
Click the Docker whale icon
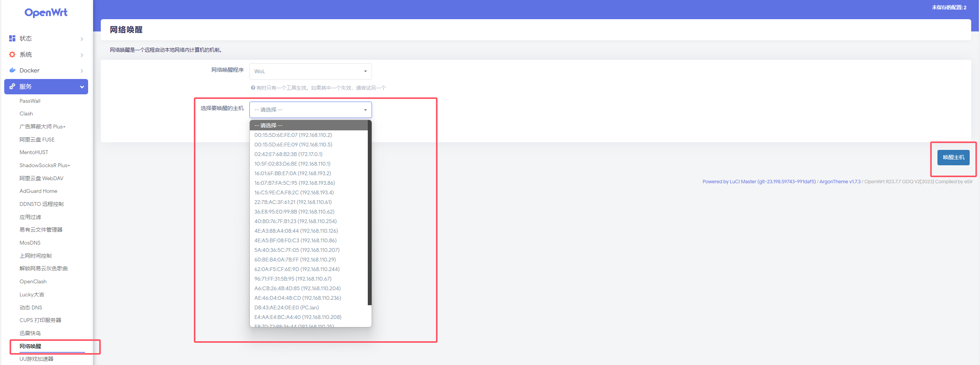click(12, 70)
